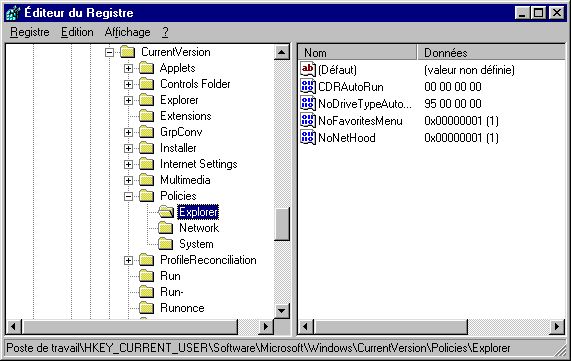Select the Run key label
Image resolution: width=571 pixels, height=361 pixels.
(x=170, y=276)
